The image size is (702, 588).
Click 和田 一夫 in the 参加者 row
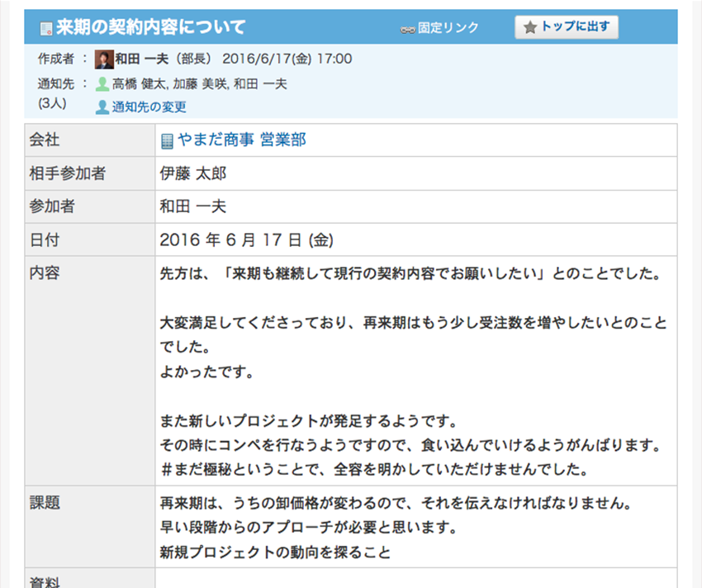(192, 206)
